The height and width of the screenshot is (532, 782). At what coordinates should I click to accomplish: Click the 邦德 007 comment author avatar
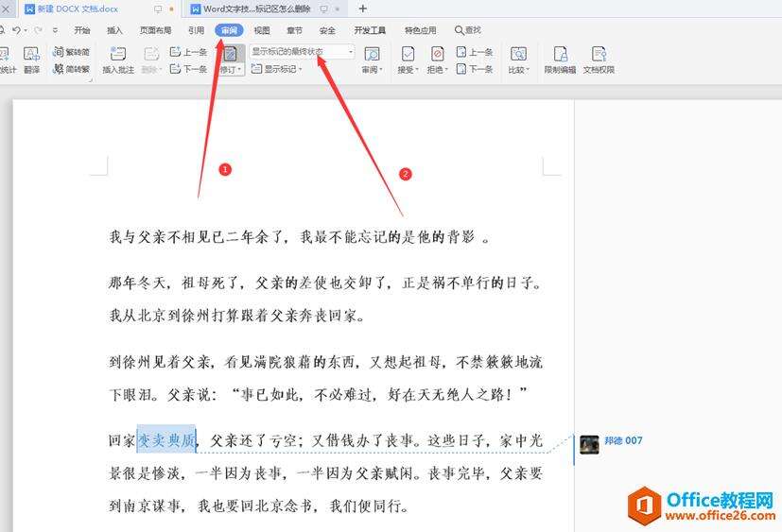pos(589,445)
